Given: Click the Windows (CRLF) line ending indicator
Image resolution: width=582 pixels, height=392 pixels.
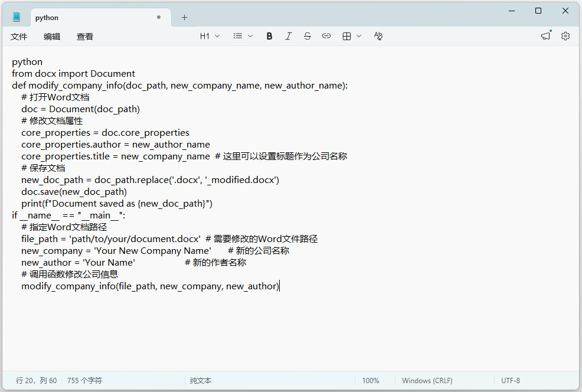Looking at the screenshot, I should point(427,381).
